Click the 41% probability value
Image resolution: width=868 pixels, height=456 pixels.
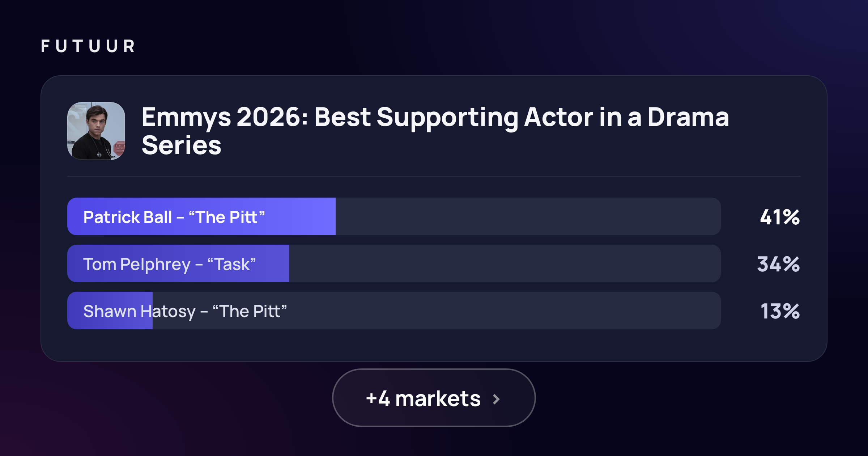click(x=780, y=217)
